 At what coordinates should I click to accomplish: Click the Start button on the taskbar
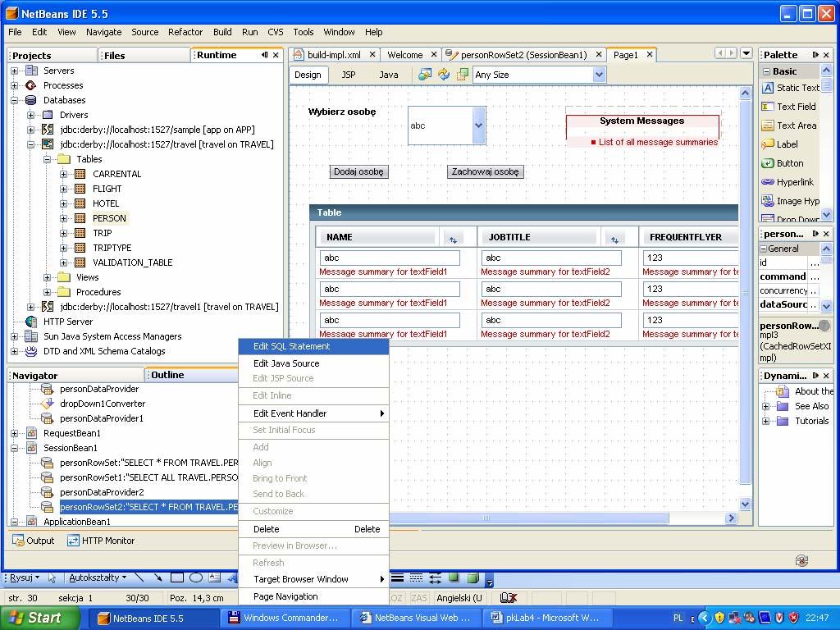click(x=39, y=618)
